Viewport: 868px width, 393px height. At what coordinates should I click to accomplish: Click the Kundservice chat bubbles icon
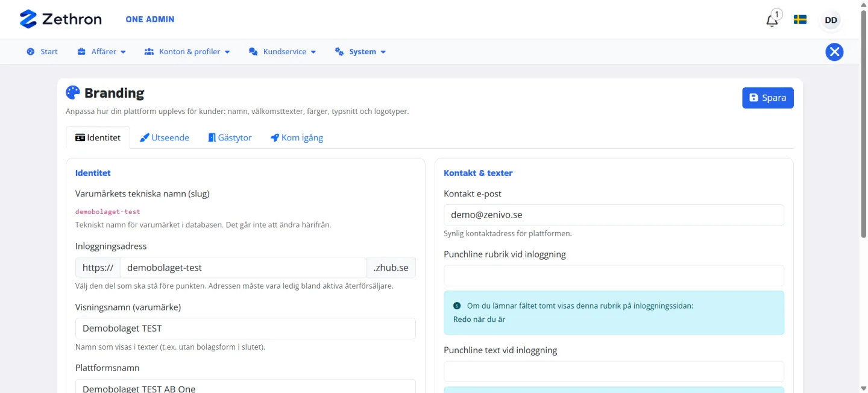click(x=253, y=52)
